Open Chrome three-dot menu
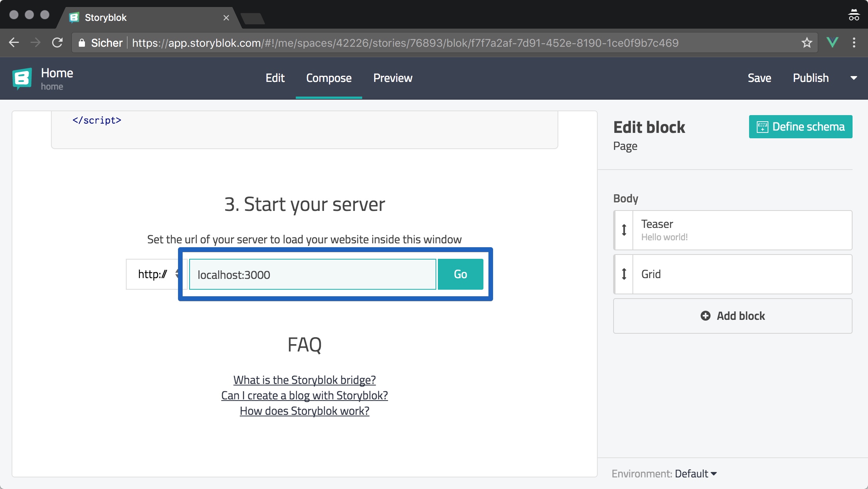 click(854, 42)
